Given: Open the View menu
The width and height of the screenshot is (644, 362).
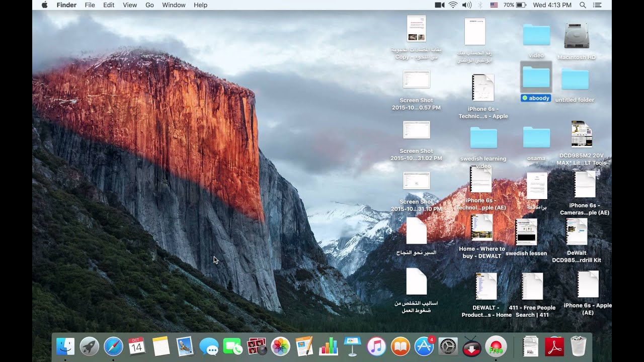Looking at the screenshot, I should tap(130, 5).
